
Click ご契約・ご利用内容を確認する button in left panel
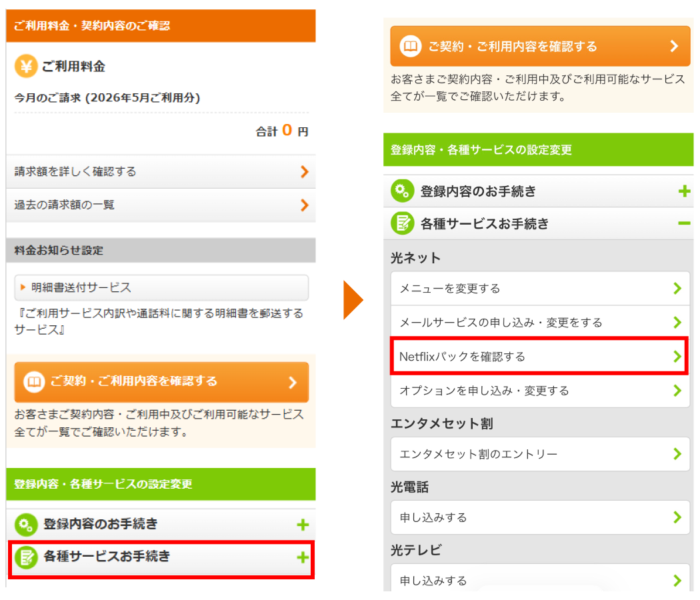click(161, 382)
